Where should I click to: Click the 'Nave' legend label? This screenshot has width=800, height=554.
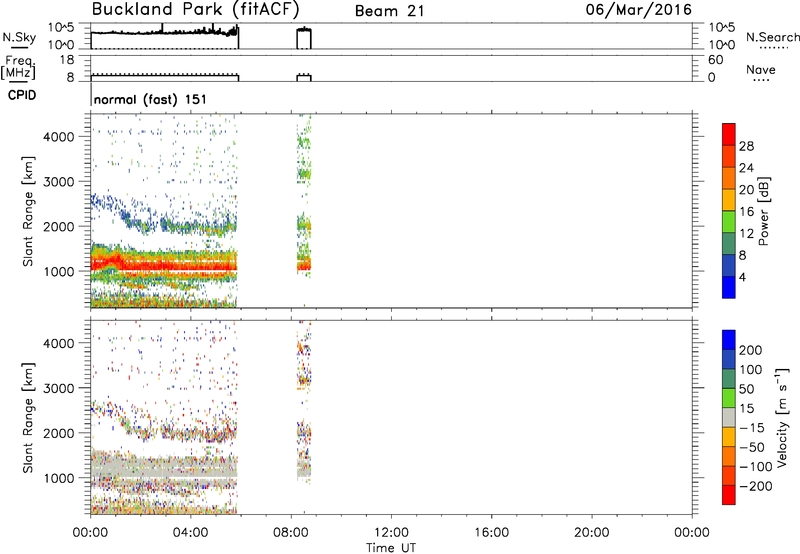tap(761, 69)
